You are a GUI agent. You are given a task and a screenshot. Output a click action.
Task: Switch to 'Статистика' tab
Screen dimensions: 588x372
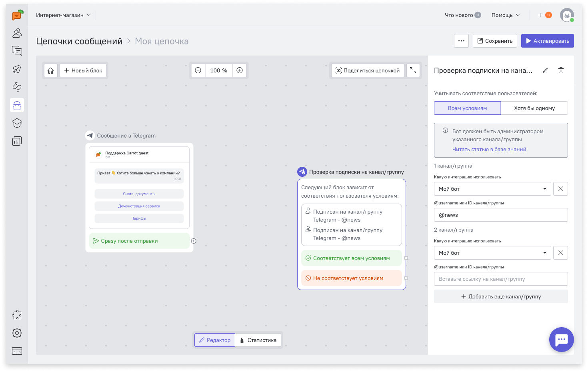pos(258,340)
